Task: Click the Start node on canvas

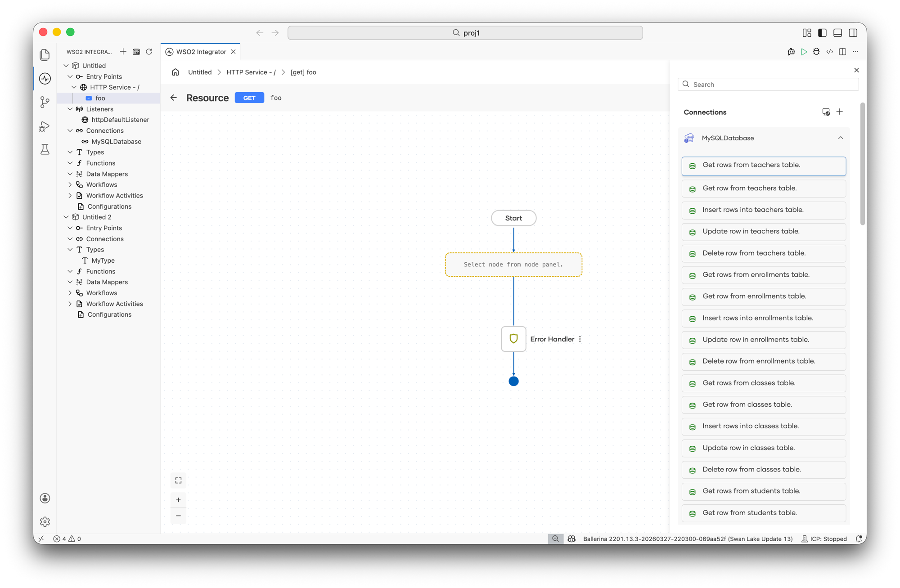Action: (x=513, y=218)
